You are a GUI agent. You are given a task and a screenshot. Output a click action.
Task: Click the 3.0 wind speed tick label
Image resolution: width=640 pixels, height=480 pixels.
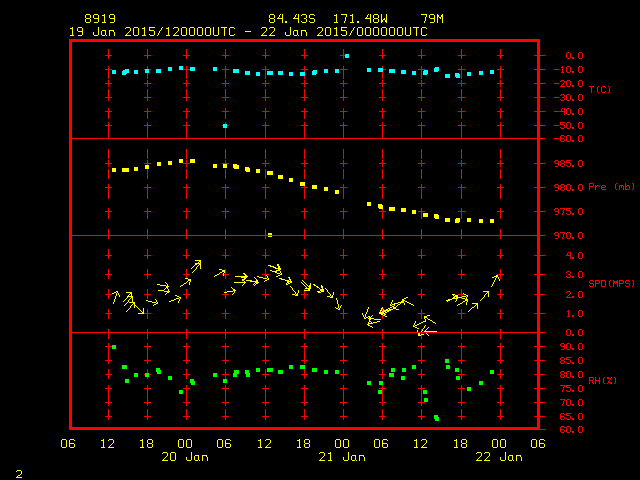pos(574,275)
